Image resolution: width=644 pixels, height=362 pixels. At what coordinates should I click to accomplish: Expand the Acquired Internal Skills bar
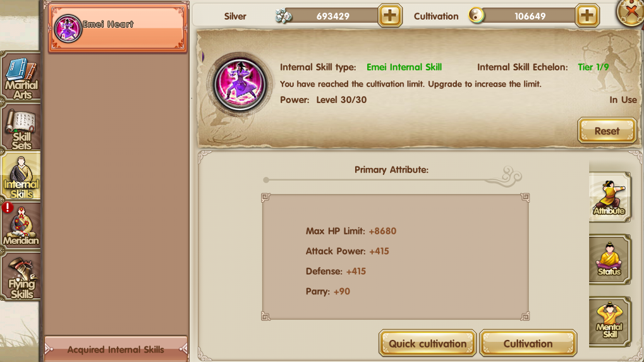(x=116, y=349)
